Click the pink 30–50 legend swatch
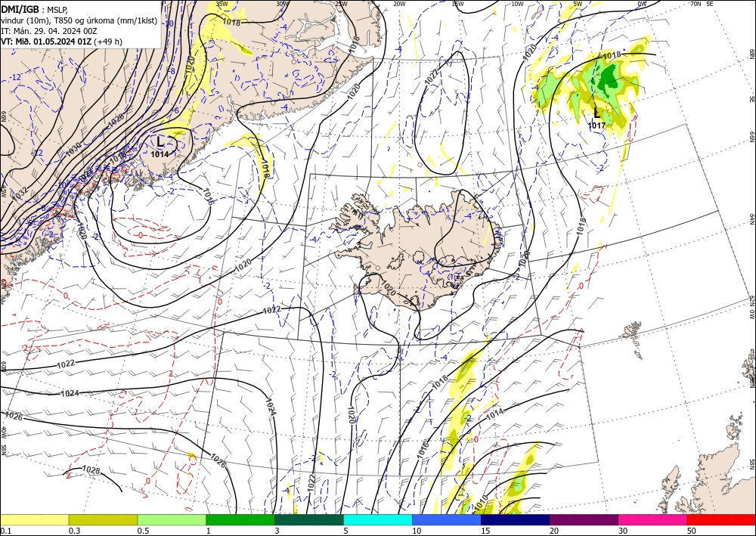 pyautogui.click(x=653, y=519)
